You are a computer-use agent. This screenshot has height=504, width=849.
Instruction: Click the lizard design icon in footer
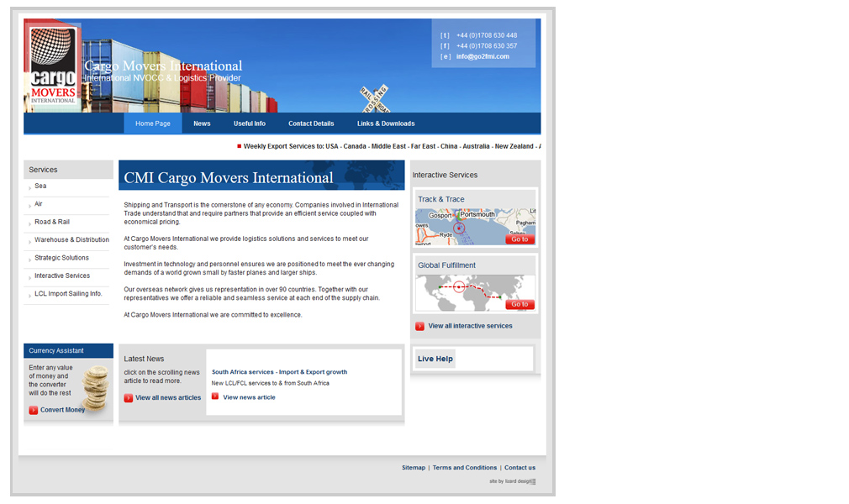[x=533, y=481]
